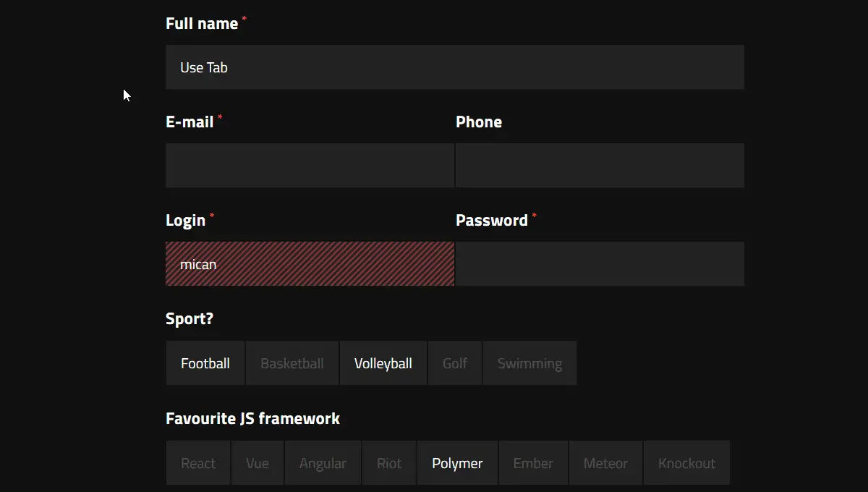Image resolution: width=868 pixels, height=492 pixels.
Task: Choose Knockout as favourite framework
Action: coord(686,462)
